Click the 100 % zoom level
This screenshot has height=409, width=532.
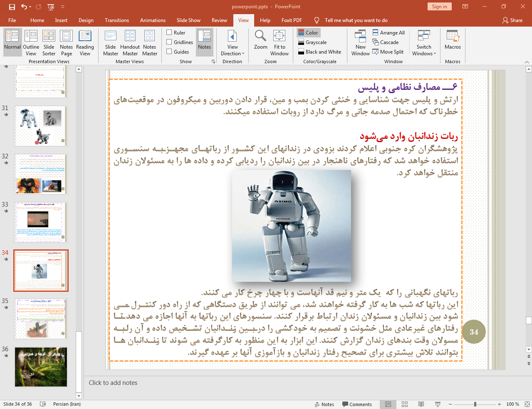click(512, 404)
